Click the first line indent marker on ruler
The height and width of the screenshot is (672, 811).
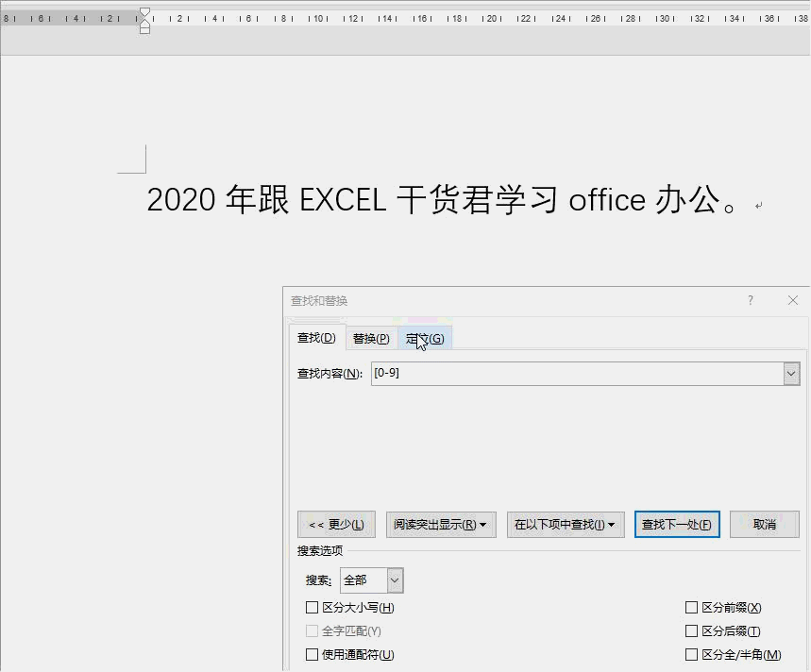144,12
